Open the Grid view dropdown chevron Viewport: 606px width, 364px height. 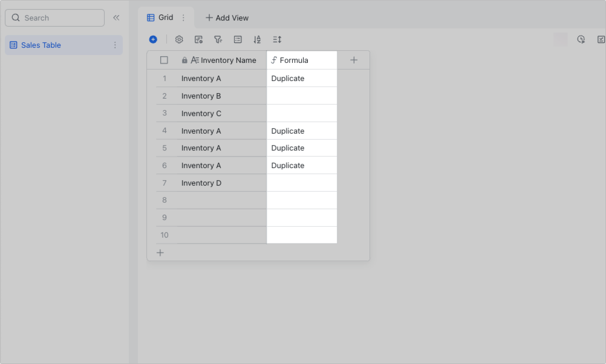(183, 18)
